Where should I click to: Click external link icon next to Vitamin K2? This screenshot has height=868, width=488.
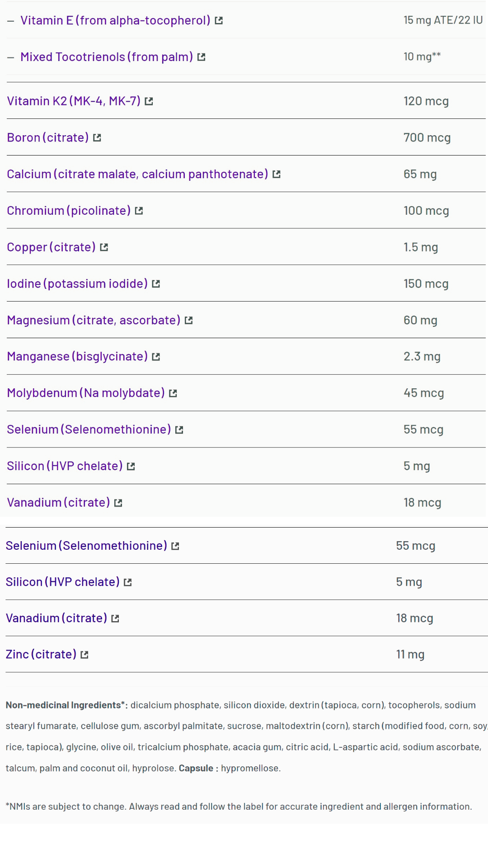tap(149, 102)
